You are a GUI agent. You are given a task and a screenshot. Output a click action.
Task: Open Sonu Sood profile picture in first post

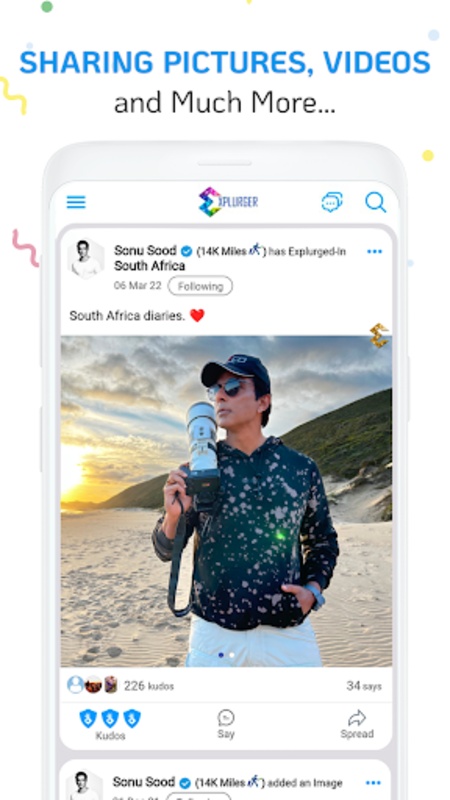86,259
